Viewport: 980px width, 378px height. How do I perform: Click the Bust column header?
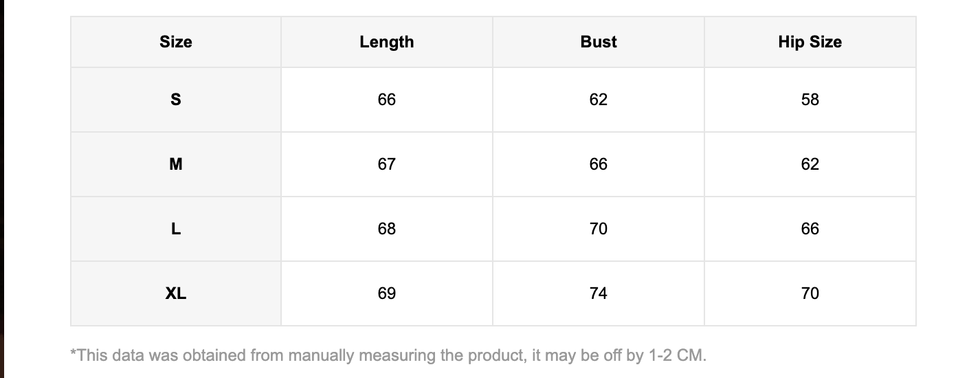[x=599, y=42]
